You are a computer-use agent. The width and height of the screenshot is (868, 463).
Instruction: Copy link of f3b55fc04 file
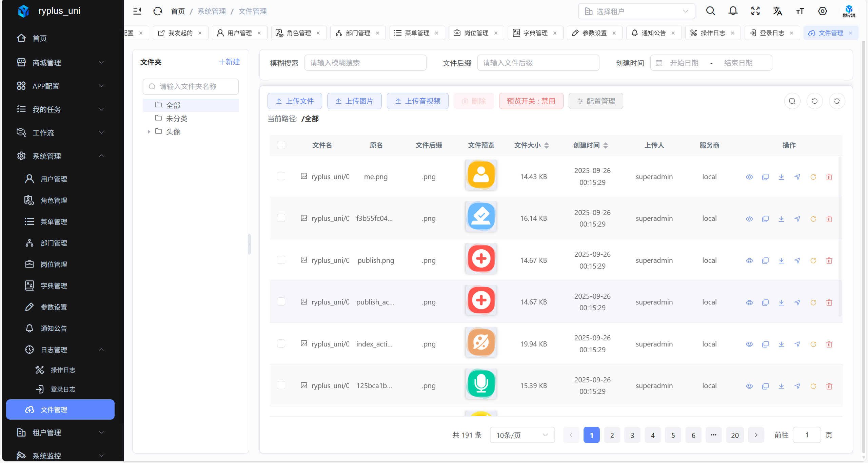coord(765,219)
